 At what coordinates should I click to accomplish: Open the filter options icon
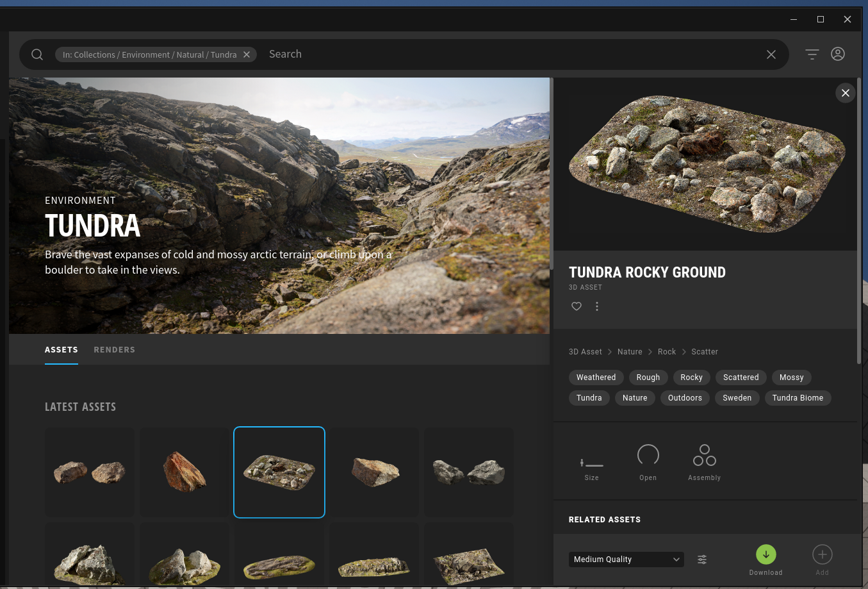click(x=812, y=54)
